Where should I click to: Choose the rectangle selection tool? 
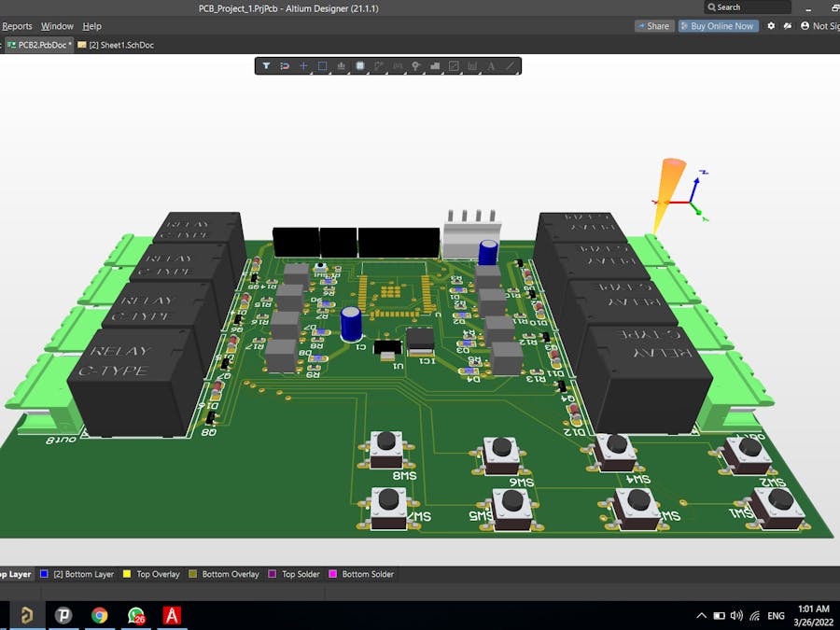[x=322, y=66]
